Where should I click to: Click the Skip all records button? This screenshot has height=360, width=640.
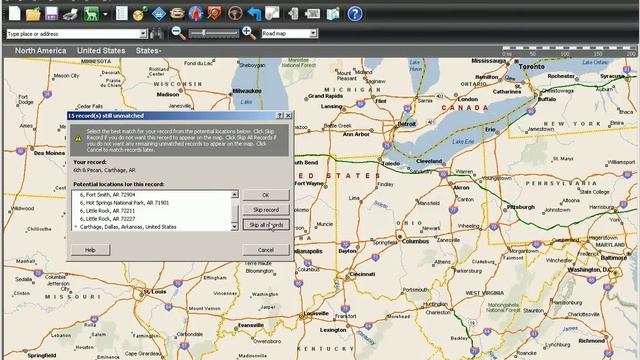click(x=266, y=225)
